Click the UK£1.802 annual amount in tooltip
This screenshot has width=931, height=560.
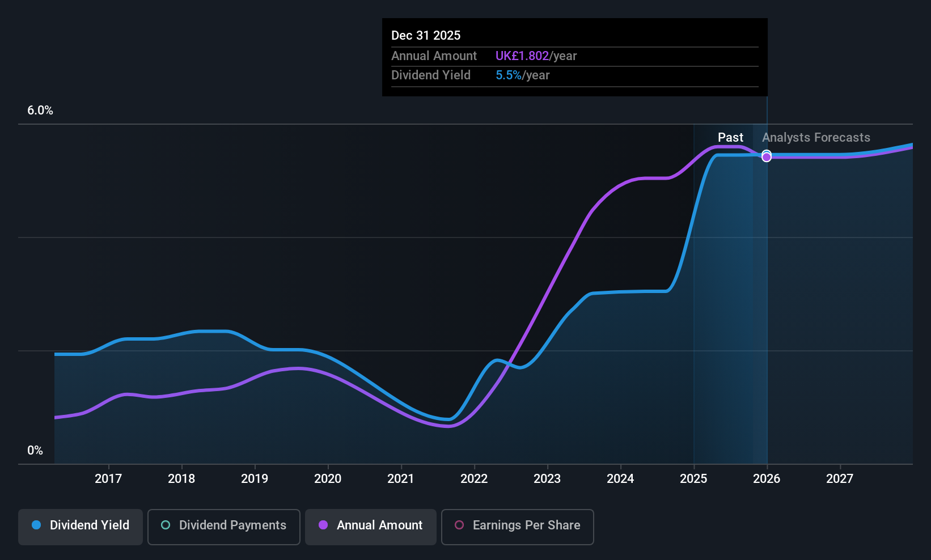click(x=522, y=56)
